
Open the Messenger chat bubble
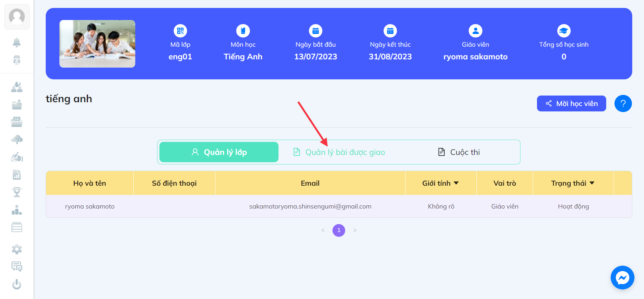click(622, 278)
